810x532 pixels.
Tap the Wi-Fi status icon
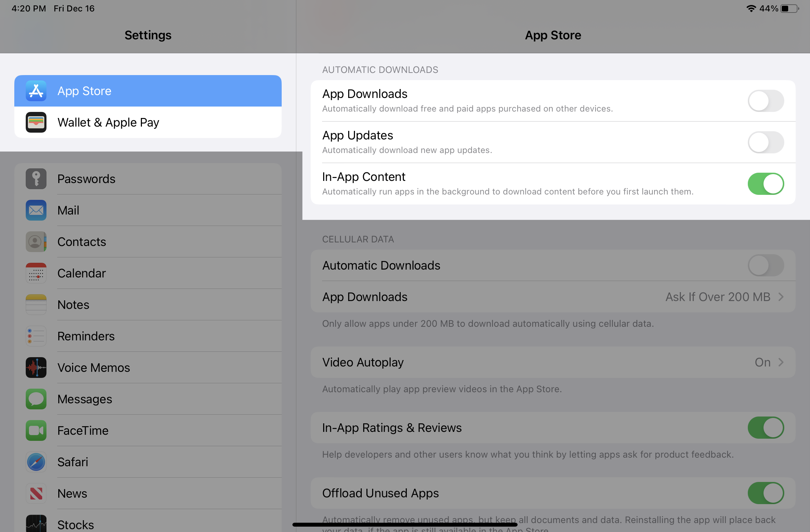[751, 9]
